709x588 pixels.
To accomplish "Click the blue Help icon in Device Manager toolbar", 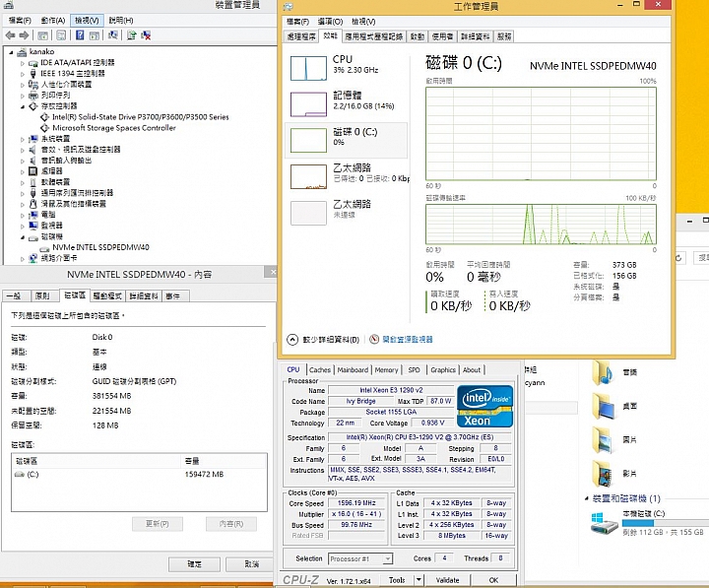I will [x=80, y=35].
